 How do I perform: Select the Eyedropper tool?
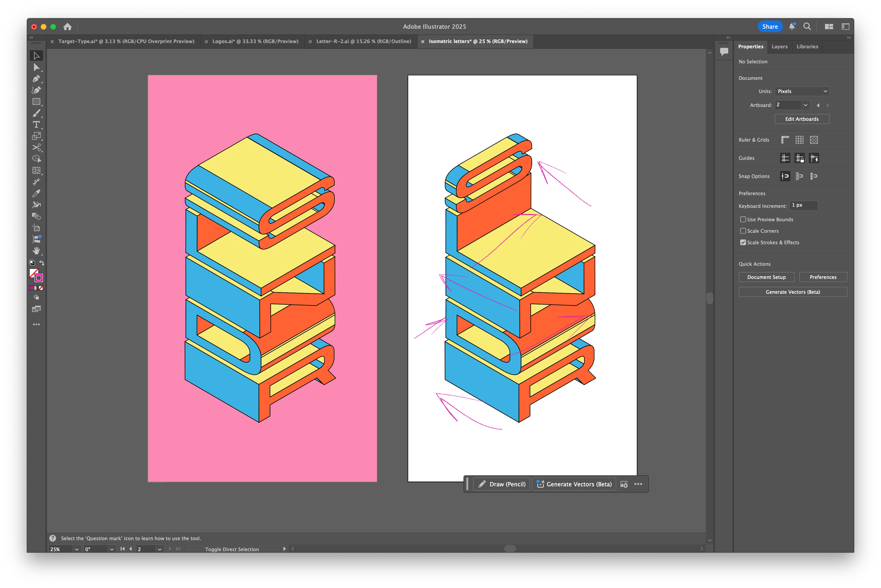point(36,193)
